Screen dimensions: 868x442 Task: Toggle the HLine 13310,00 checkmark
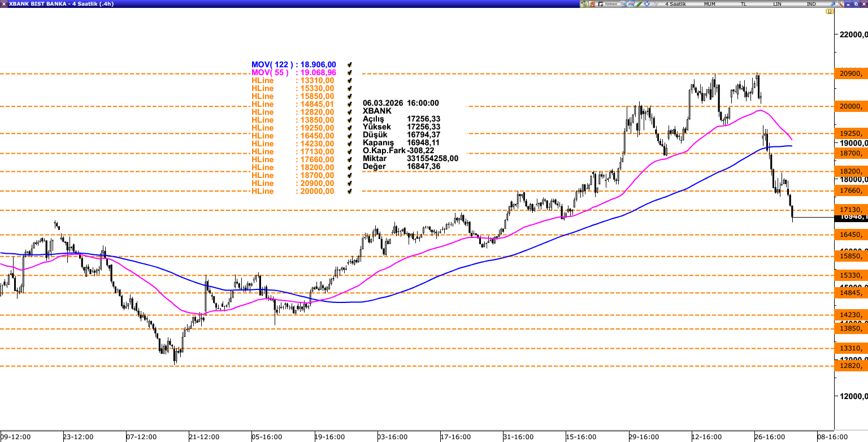(350, 81)
